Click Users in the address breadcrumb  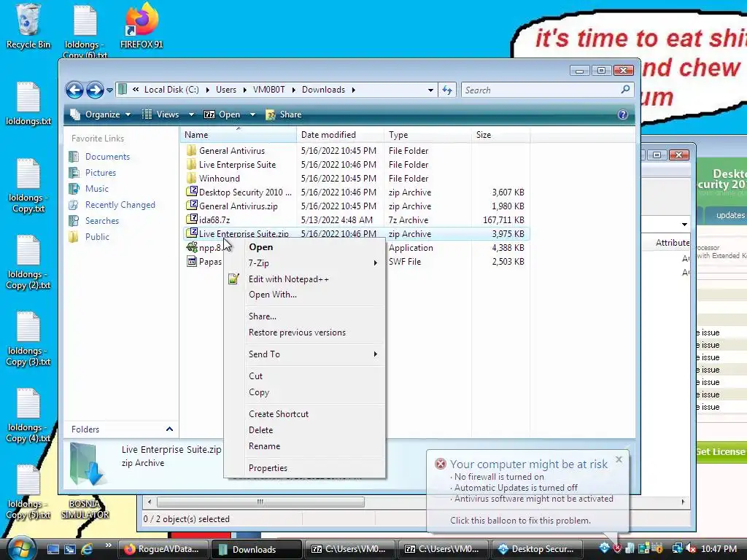226,90
